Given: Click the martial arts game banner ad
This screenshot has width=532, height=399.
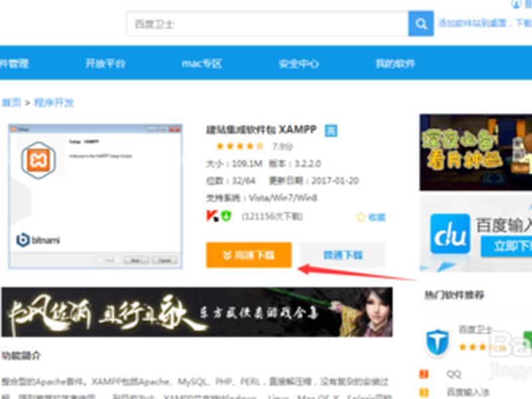Looking at the screenshot, I should 197,312.
